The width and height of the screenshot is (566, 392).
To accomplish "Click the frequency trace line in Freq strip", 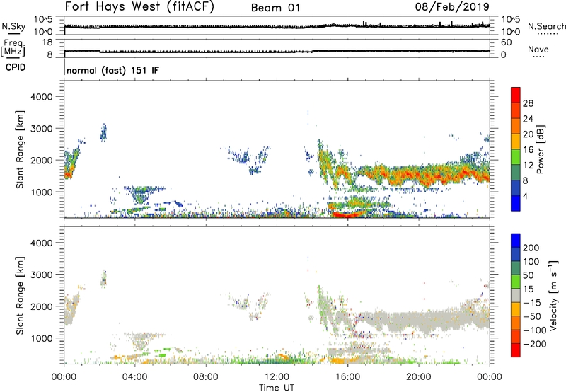I will coord(277,51).
